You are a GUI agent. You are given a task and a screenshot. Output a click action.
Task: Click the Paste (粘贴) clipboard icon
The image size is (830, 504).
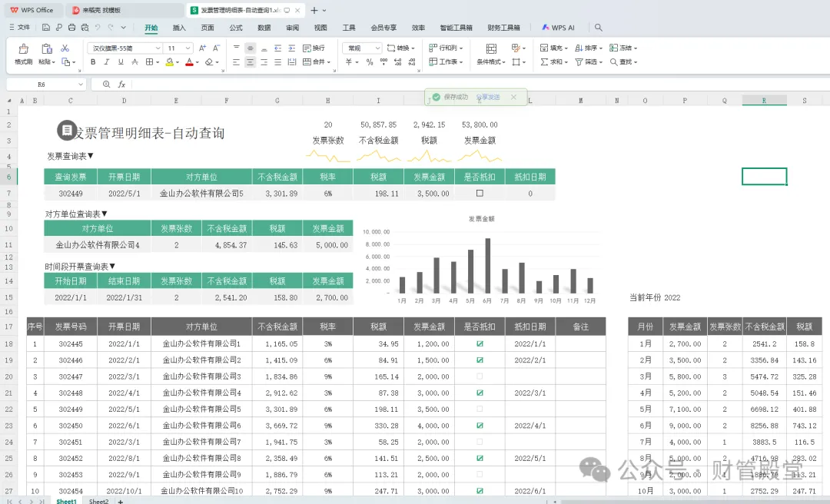pyautogui.click(x=47, y=48)
